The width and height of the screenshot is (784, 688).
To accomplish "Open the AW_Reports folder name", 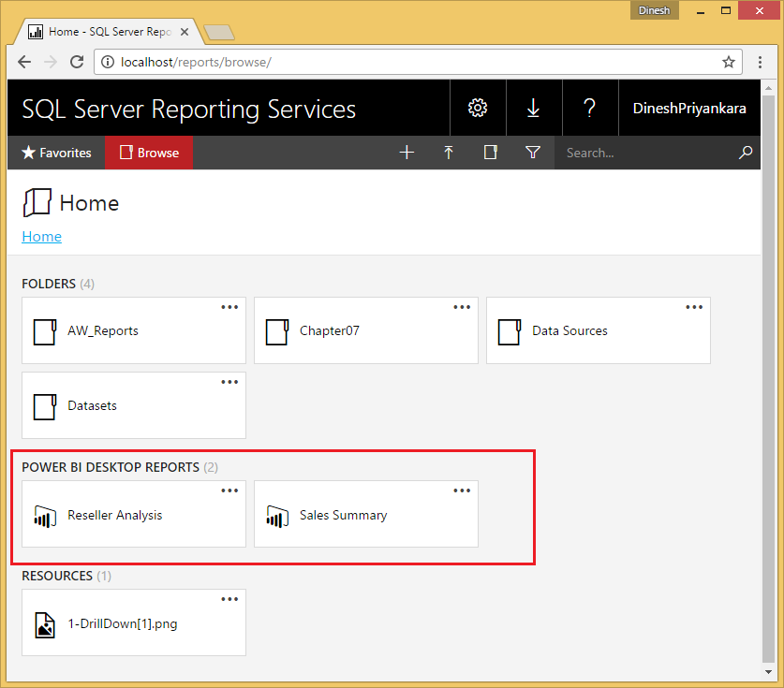I will [x=103, y=330].
